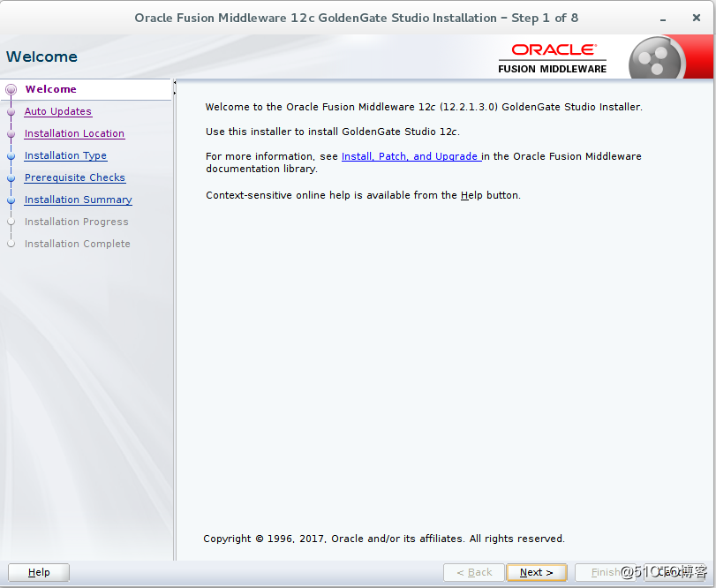Click the copyright notice text
Screen dimensions: 716x588
coord(383,539)
